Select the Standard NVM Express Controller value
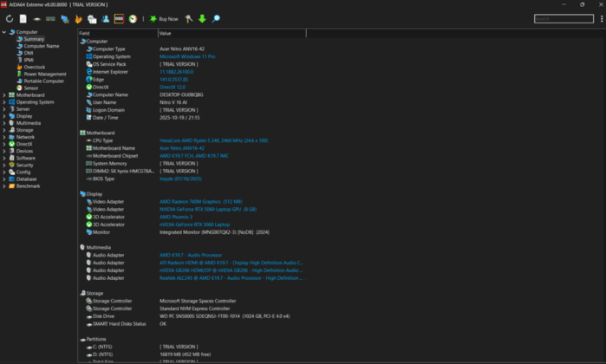Viewport: 606px width, 364px height. pos(195,309)
